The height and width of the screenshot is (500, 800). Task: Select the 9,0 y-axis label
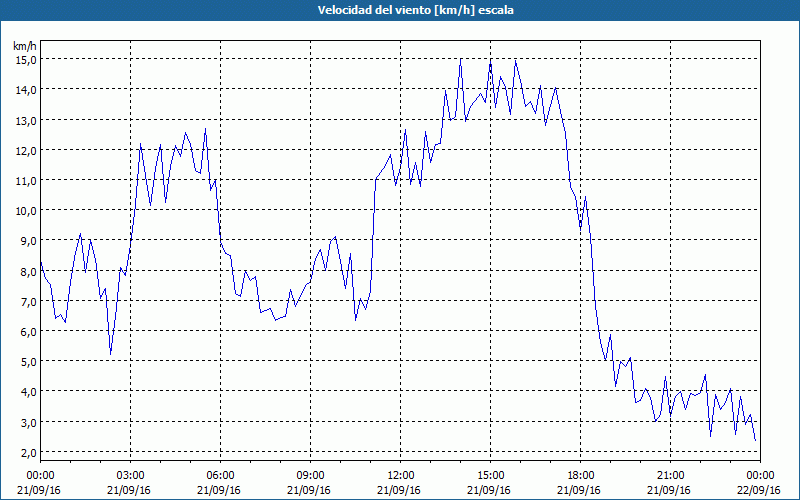tap(28, 241)
